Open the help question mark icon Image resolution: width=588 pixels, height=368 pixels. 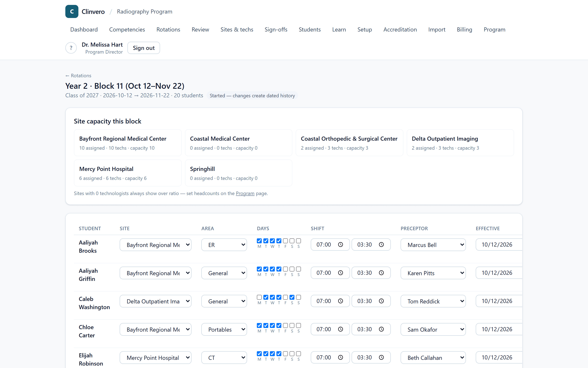click(x=71, y=48)
